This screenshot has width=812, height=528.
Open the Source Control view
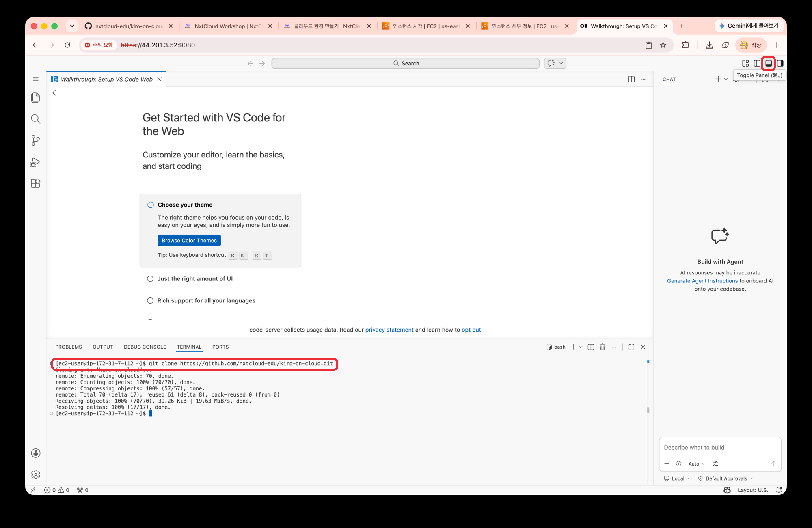pyautogui.click(x=36, y=140)
